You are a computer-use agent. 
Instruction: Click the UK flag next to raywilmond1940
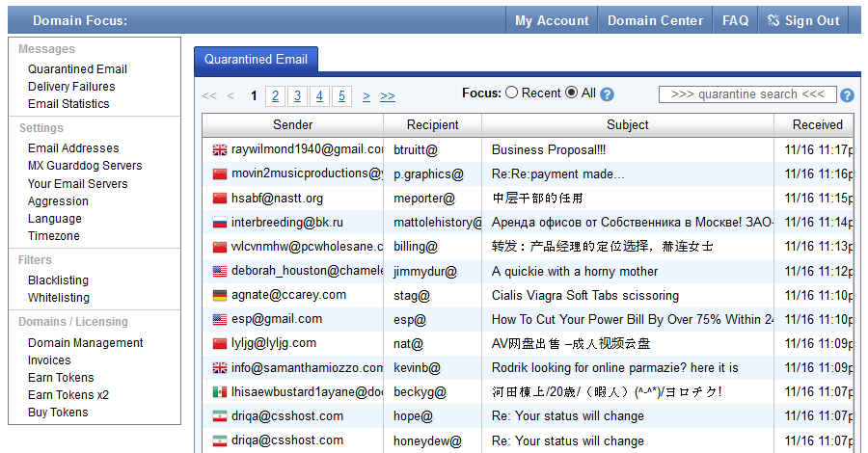[x=219, y=149]
